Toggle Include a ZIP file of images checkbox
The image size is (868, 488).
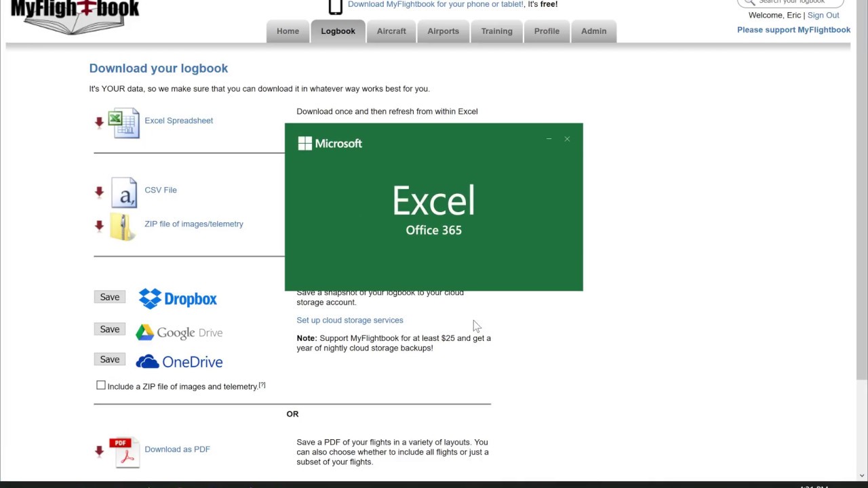[x=101, y=386]
